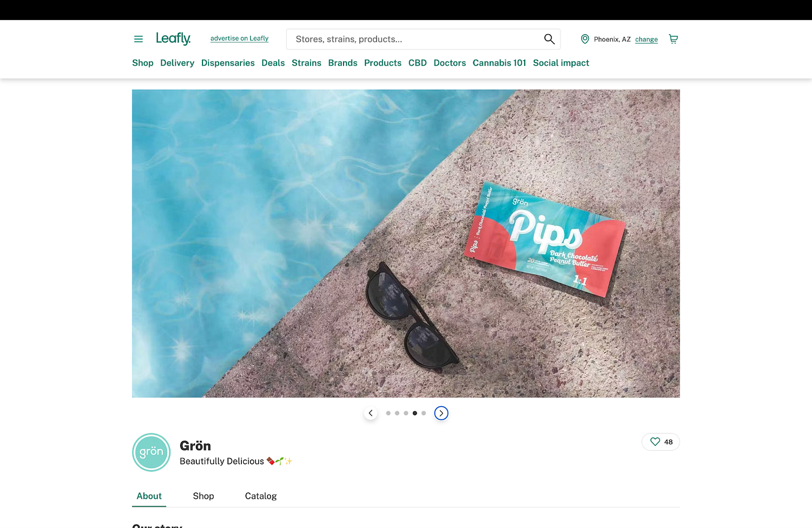Select the last carousel dot

point(424,413)
